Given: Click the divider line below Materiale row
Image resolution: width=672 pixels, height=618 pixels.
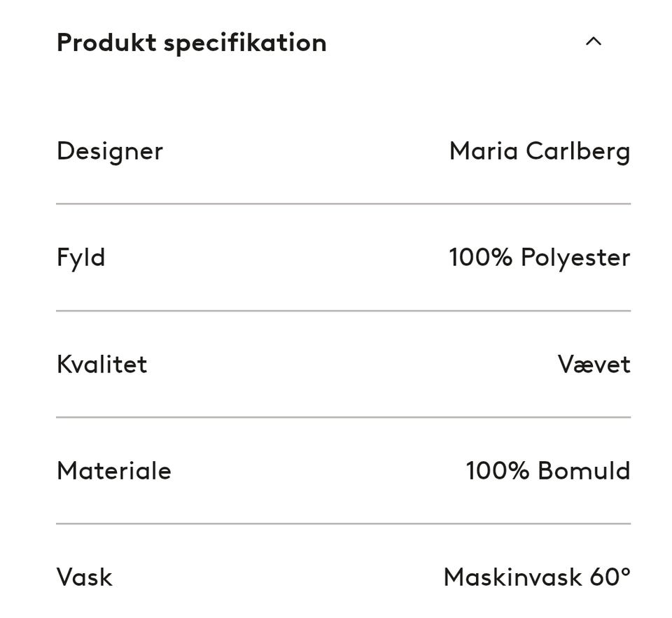Looking at the screenshot, I should [343, 524].
